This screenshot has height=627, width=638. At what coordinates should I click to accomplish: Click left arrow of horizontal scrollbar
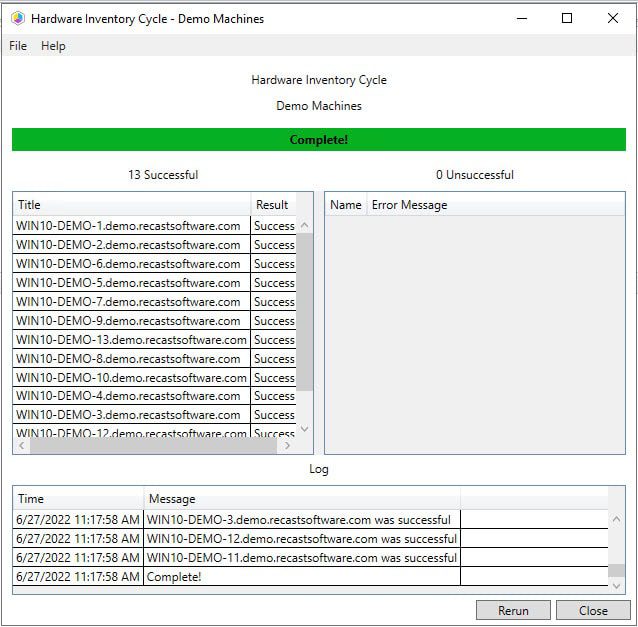22,446
